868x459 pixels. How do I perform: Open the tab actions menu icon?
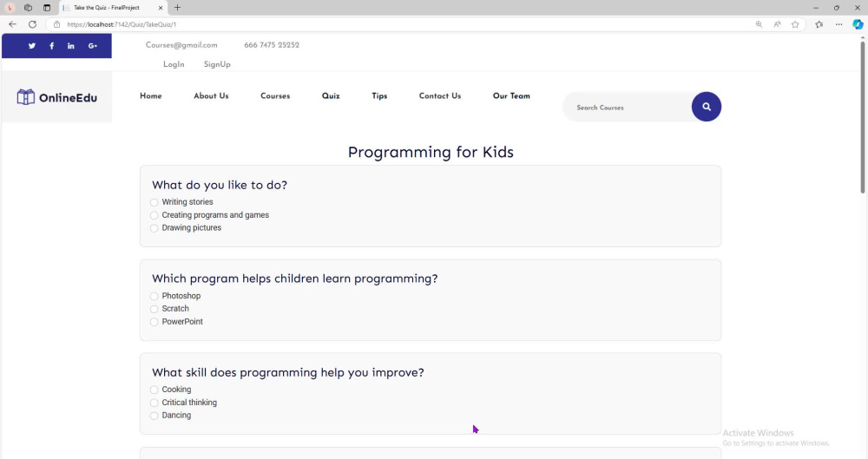coord(47,8)
